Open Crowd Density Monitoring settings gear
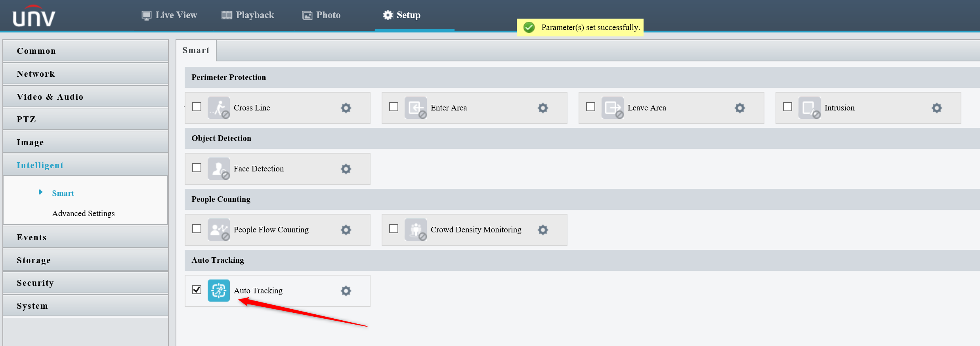The height and width of the screenshot is (346, 980). [543, 230]
